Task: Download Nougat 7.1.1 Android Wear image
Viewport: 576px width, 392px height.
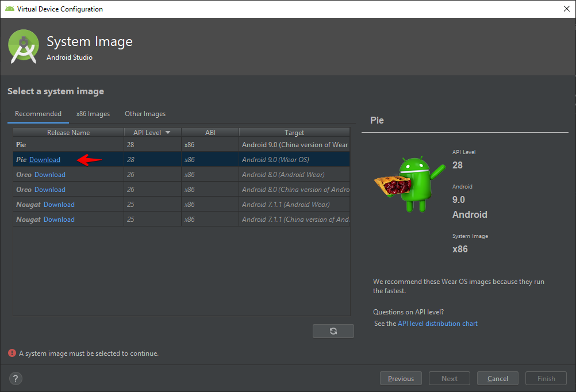Action: [x=59, y=205]
